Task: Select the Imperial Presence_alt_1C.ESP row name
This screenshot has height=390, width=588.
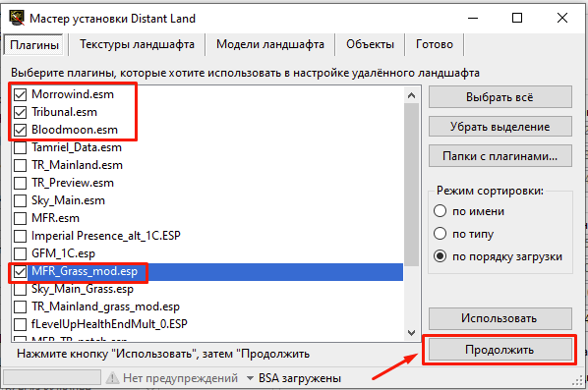Action: click(106, 236)
